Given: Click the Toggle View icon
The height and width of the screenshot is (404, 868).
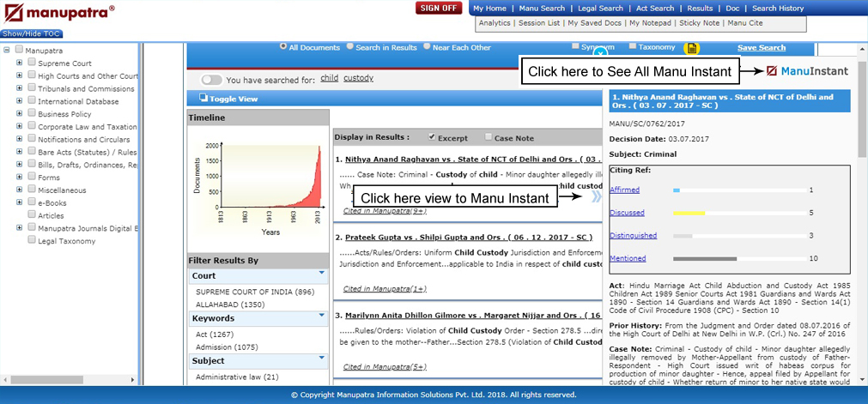Looking at the screenshot, I should pos(203,99).
